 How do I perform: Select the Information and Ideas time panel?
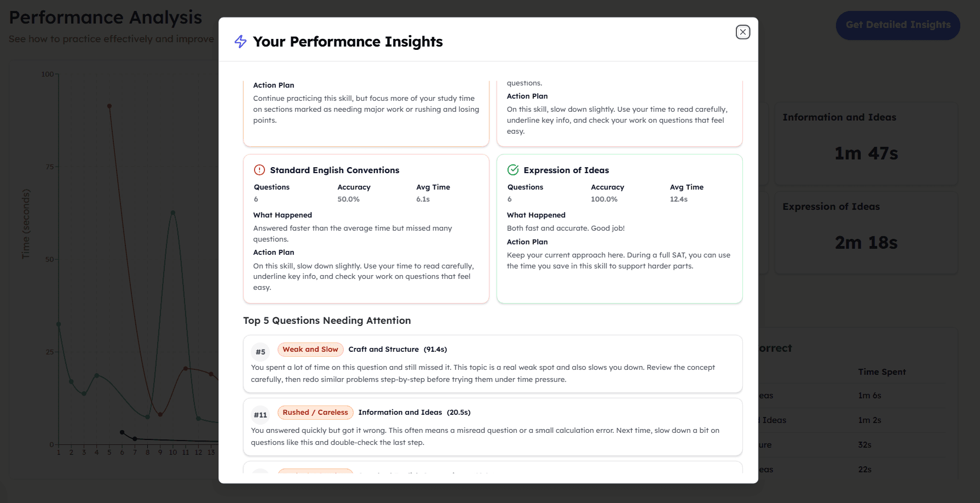866,144
